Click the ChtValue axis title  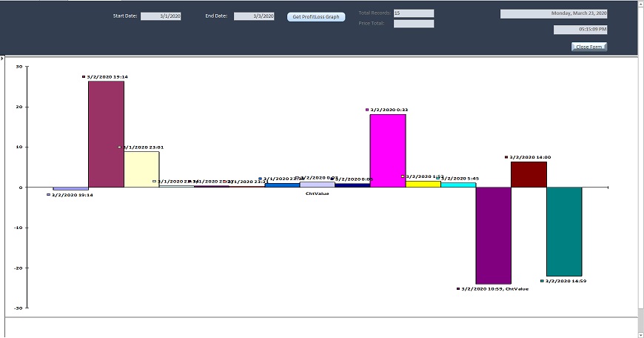click(317, 193)
